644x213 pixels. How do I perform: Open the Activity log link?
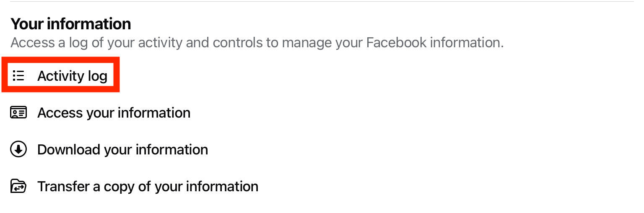pos(73,76)
